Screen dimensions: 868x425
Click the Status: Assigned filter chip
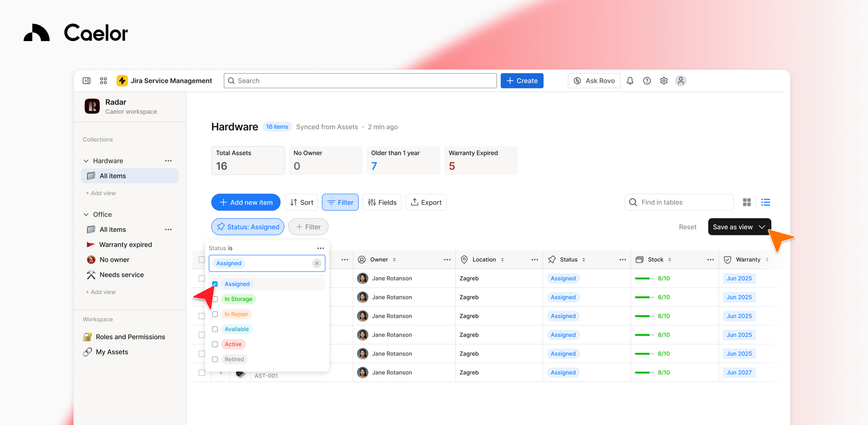coord(248,227)
